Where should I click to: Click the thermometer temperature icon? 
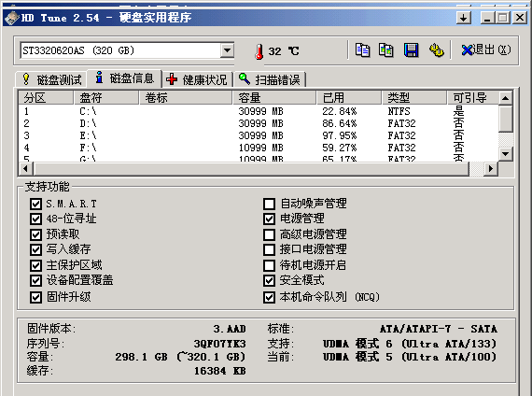(259, 51)
